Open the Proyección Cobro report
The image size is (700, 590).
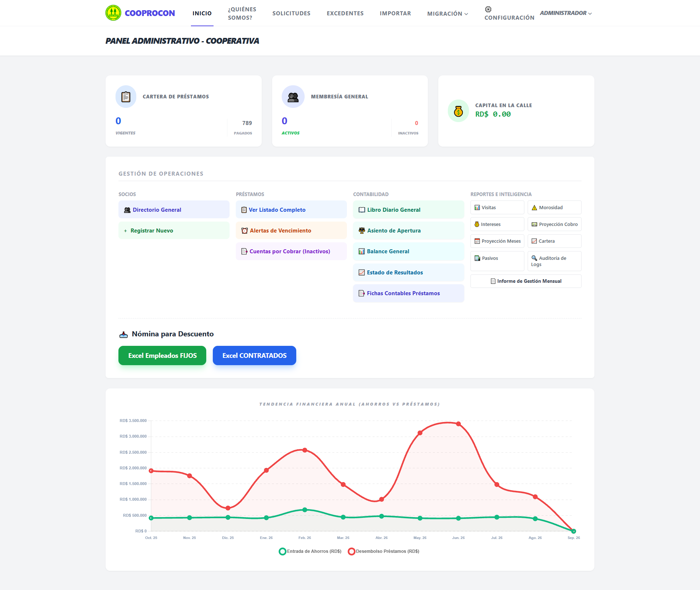pos(555,224)
